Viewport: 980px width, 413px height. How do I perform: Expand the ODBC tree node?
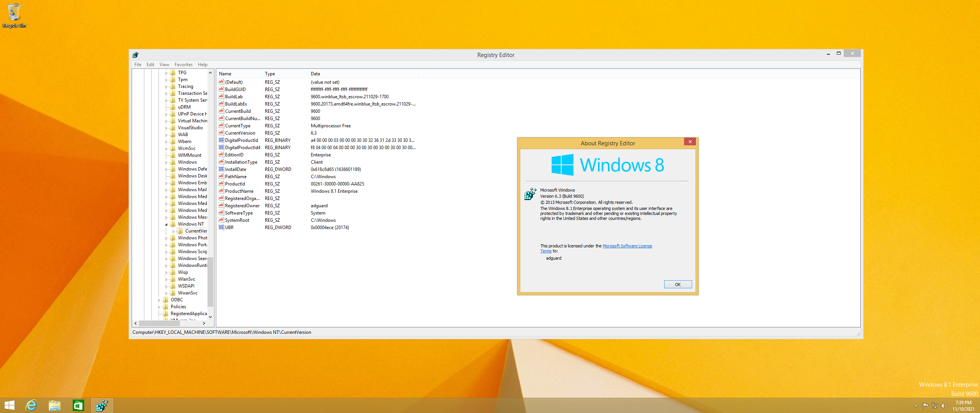159,300
